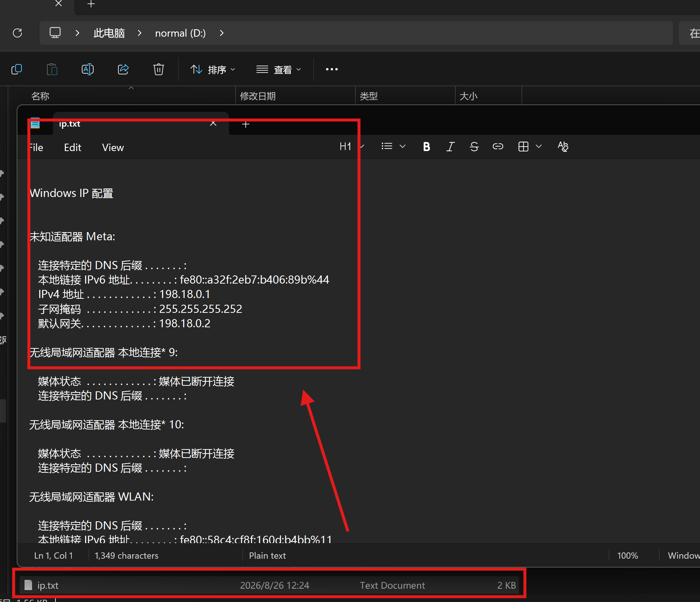The height and width of the screenshot is (602, 700).
Task: Click the 100% zoom level indicator
Action: 627,555
